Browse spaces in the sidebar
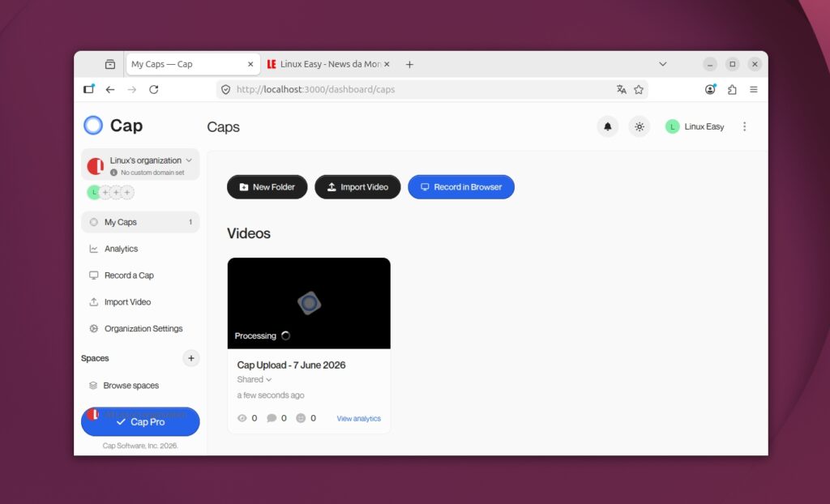 click(140, 386)
